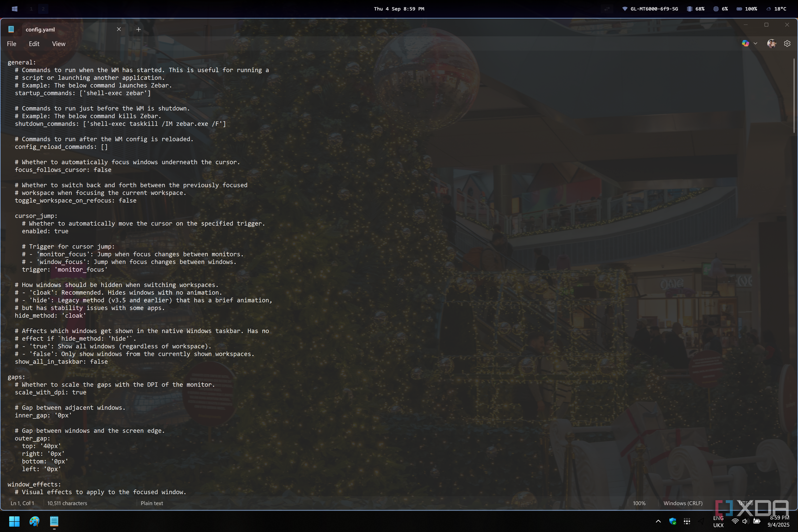Click the 'window_effects:' line

pyautogui.click(x=34, y=484)
